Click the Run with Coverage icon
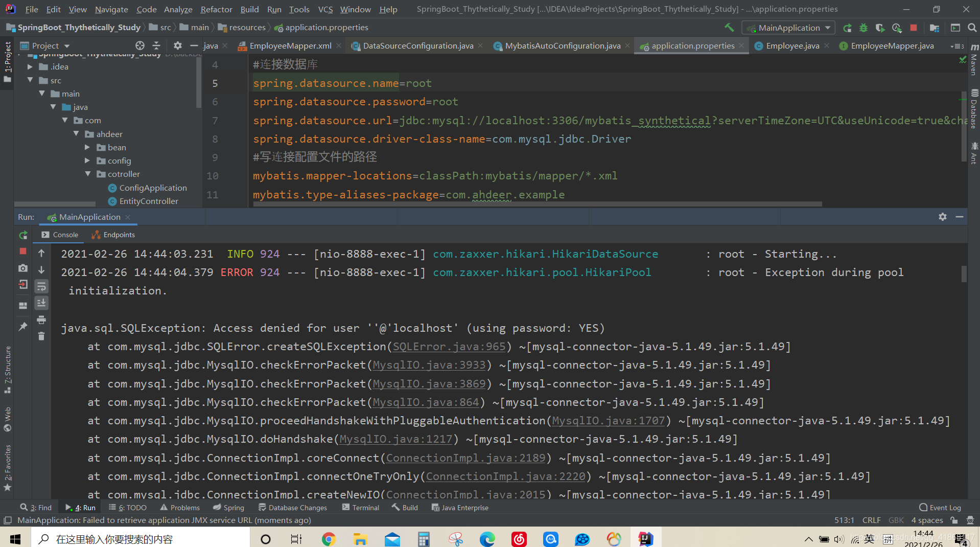 880,28
